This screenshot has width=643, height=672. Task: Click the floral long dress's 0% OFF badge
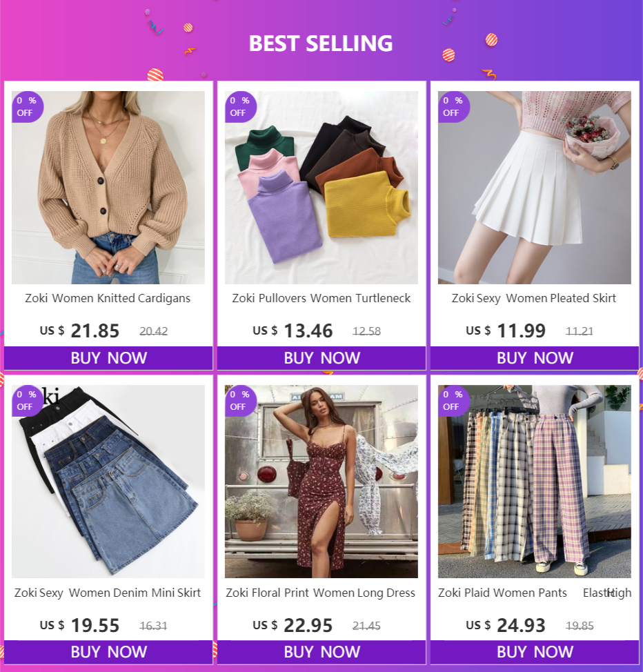(241, 401)
